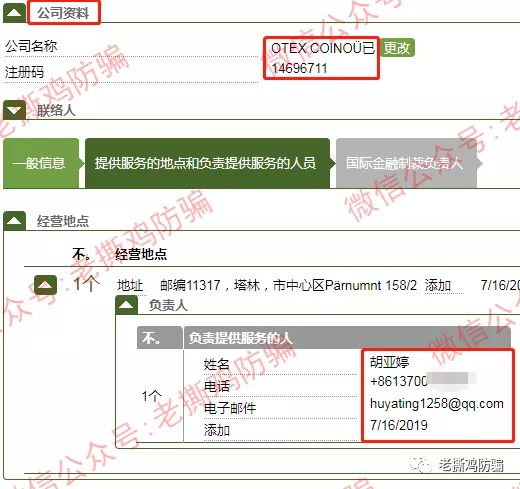Click the 添加 link beside the address
Viewport: 520px width, 489px height.
(x=438, y=285)
